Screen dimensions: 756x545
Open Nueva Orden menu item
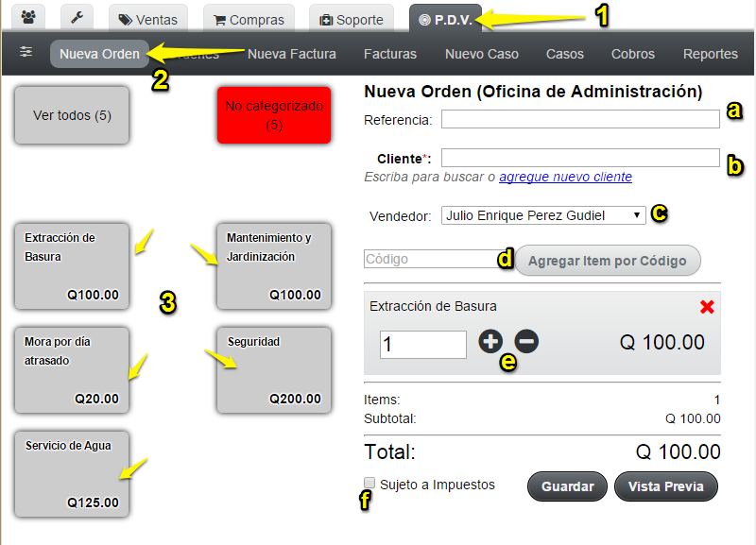tap(99, 54)
